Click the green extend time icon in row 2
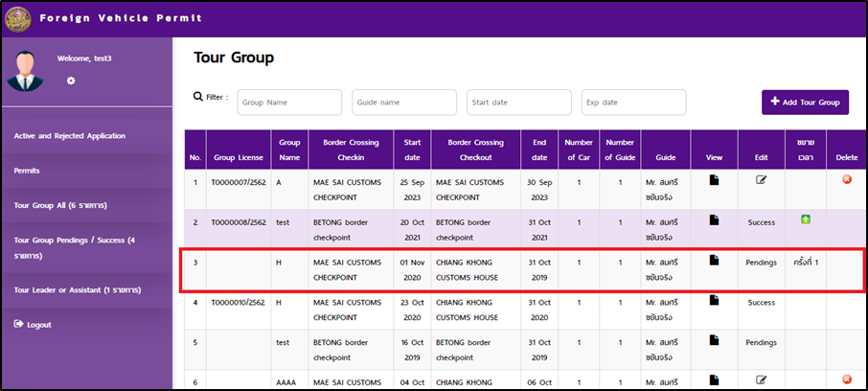The image size is (868, 391). click(806, 220)
